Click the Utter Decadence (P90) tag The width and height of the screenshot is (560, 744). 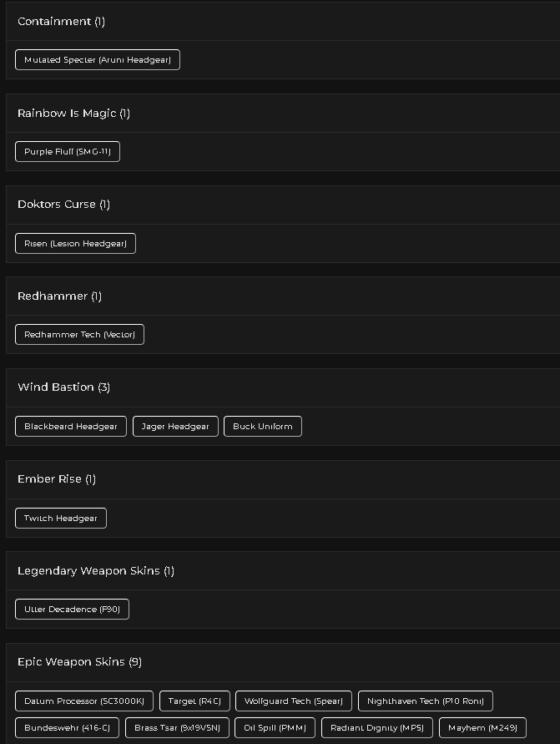click(72, 610)
